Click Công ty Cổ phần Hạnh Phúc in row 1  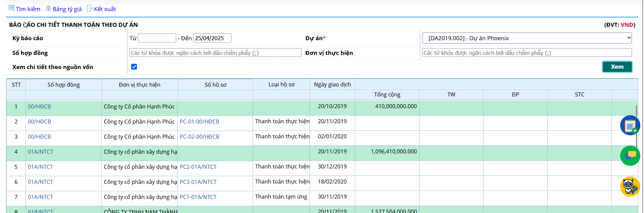[x=139, y=106]
